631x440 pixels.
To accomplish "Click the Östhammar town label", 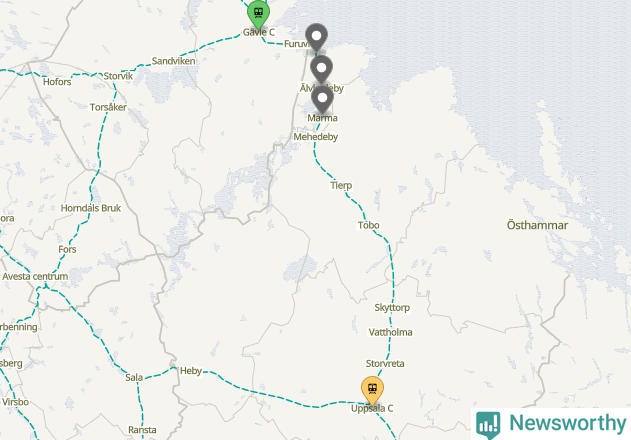I will pos(537,225).
